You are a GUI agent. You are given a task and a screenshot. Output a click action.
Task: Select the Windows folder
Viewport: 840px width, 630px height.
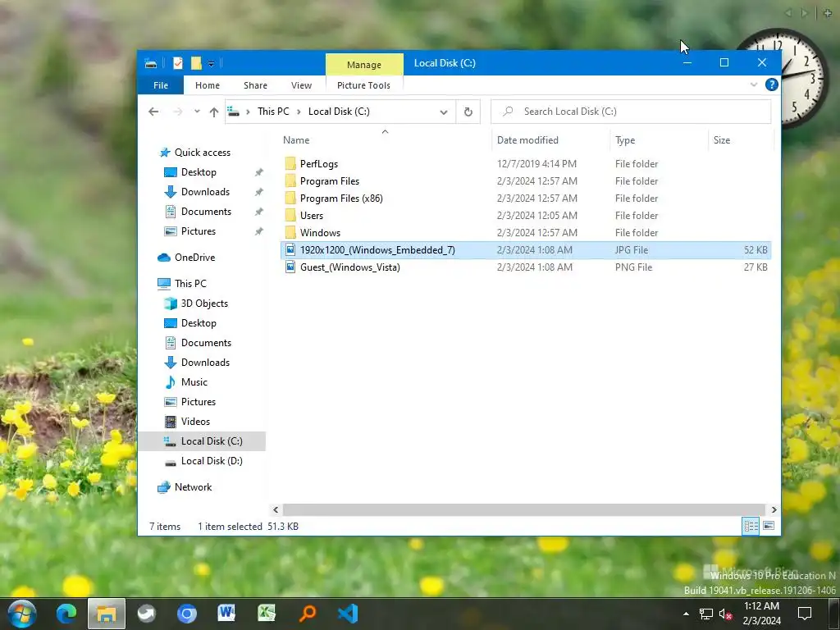point(320,232)
